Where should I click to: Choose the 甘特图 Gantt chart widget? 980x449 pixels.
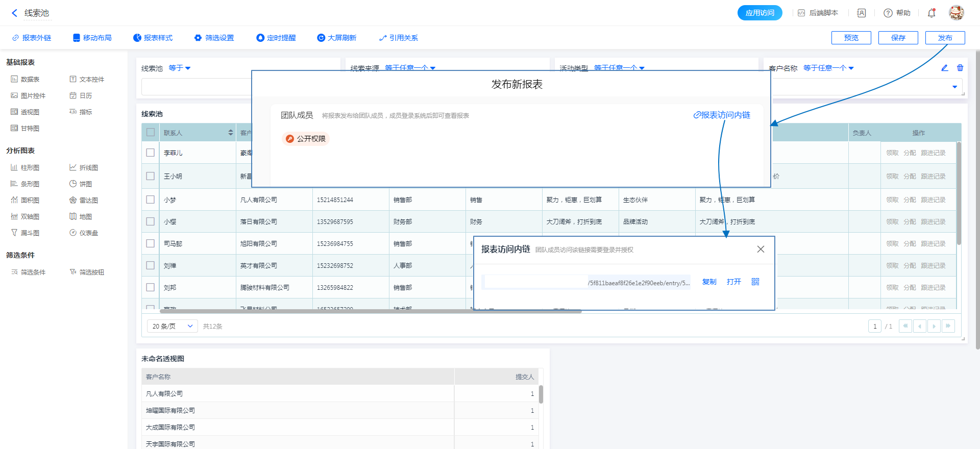click(26, 129)
